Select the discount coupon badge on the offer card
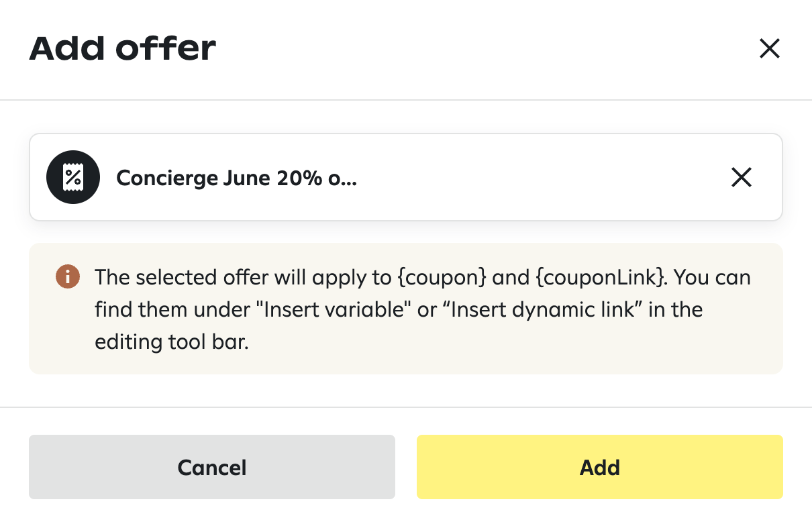 pyautogui.click(x=72, y=177)
